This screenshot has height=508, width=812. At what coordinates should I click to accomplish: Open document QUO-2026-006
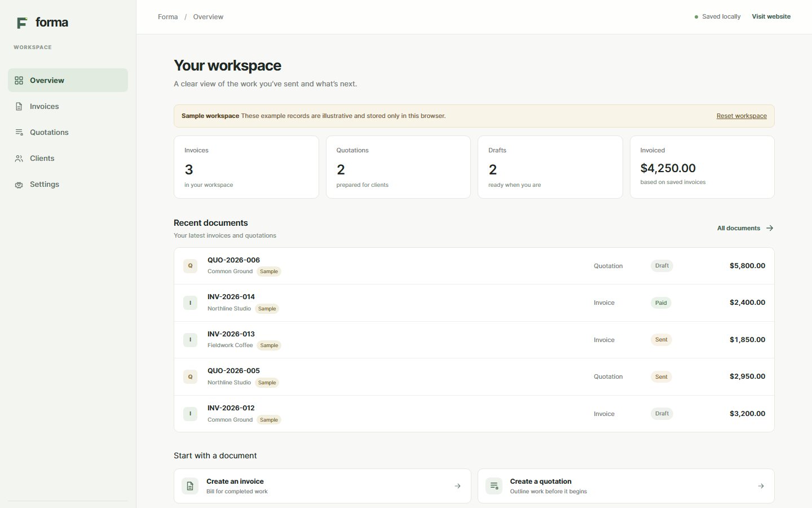tap(474, 266)
